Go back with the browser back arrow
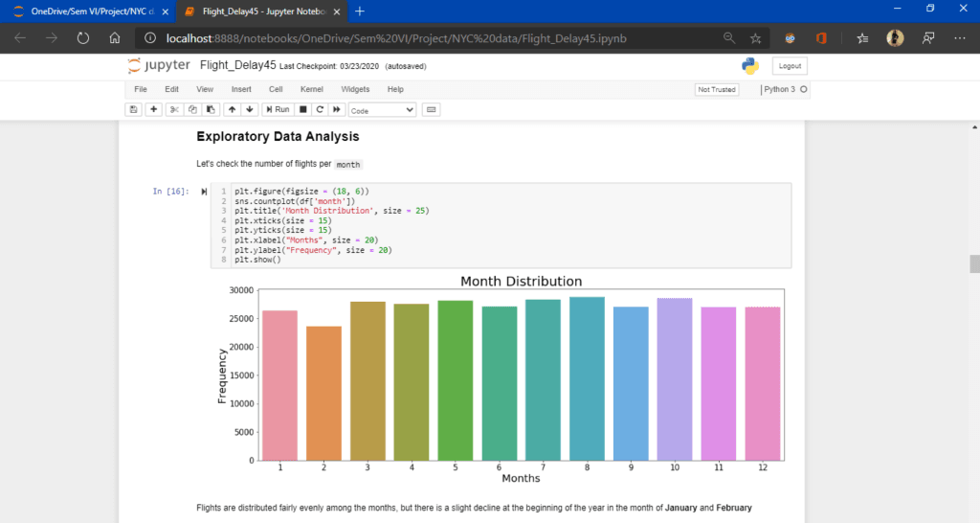The height and width of the screenshot is (523, 980). click(x=20, y=38)
